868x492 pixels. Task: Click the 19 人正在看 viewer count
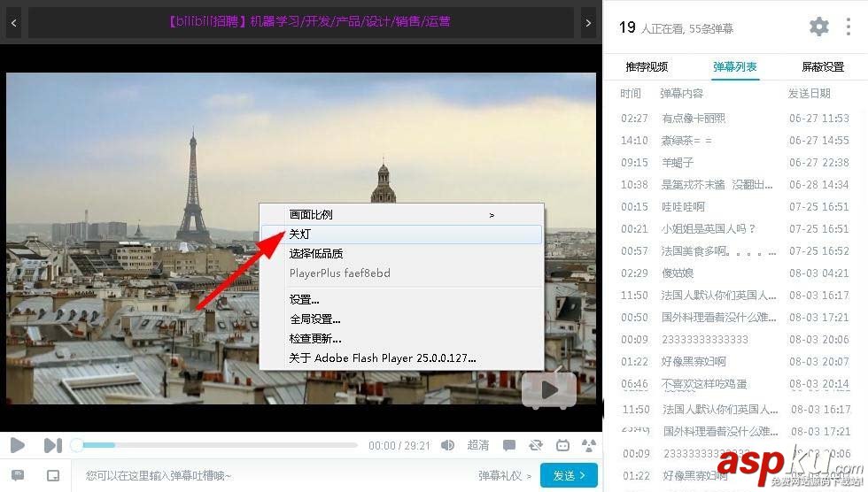point(676,27)
